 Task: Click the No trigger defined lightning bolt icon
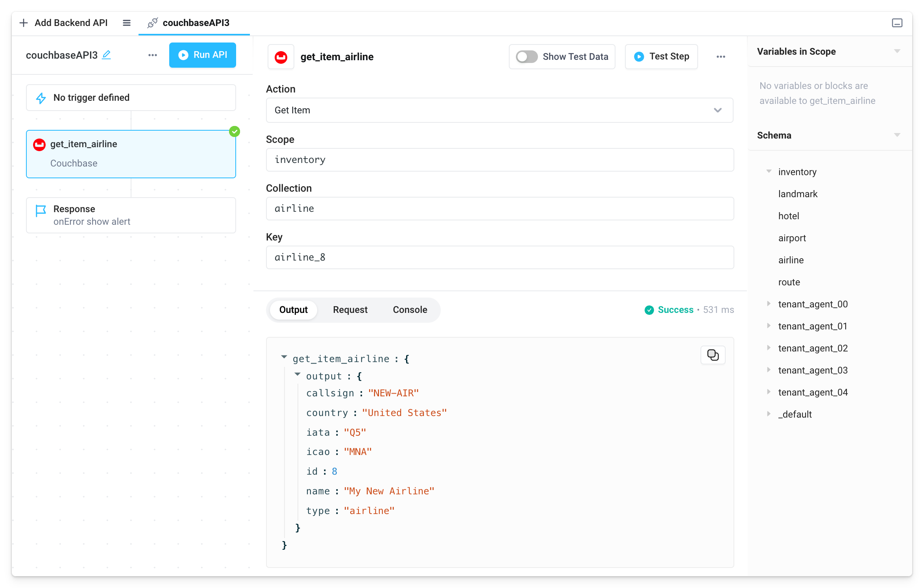[x=41, y=97]
